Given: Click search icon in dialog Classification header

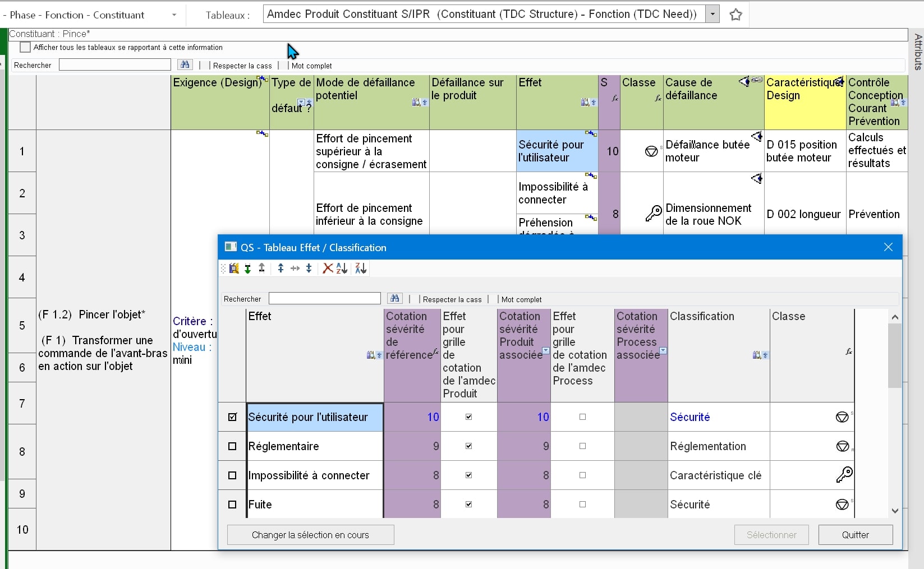Looking at the screenshot, I should [757, 355].
